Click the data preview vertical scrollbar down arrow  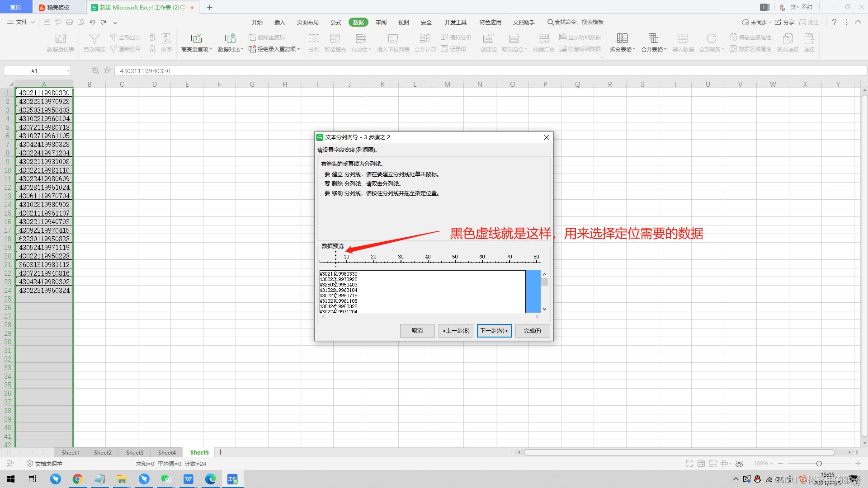click(545, 309)
